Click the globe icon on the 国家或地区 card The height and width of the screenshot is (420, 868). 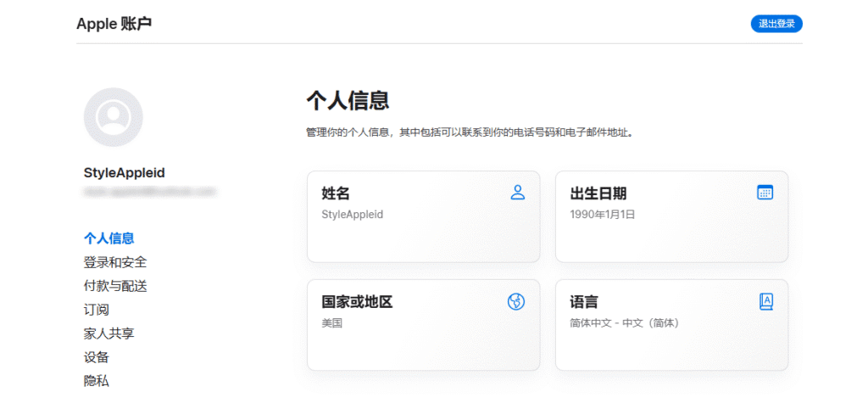(516, 301)
